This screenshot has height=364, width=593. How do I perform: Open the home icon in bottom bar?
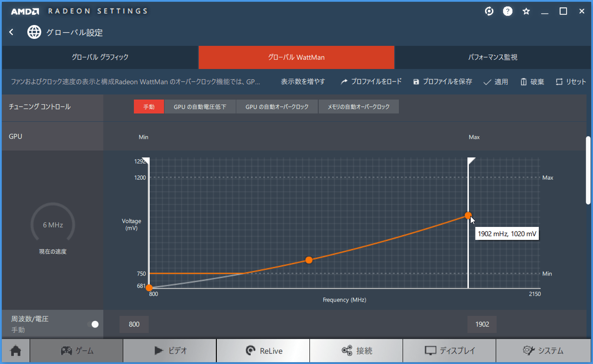tap(16, 351)
